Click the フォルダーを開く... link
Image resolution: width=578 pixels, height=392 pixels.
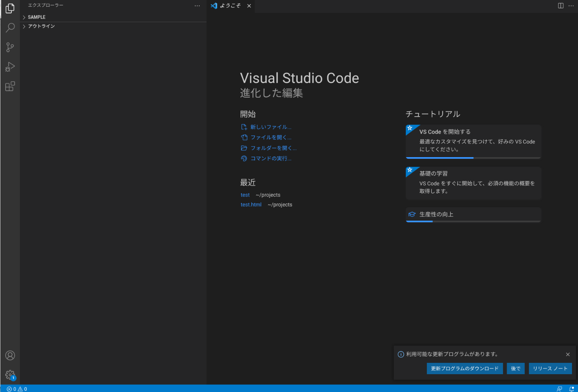(x=273, y=148)
